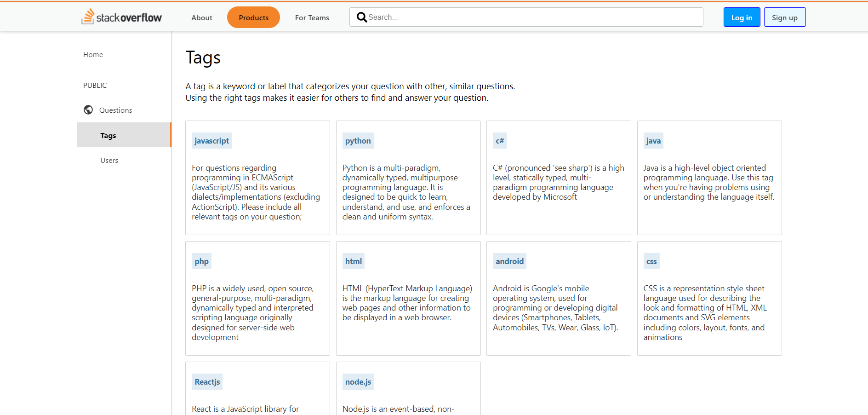
Task: Select Tags in the left sidebar
Action: 108,135
